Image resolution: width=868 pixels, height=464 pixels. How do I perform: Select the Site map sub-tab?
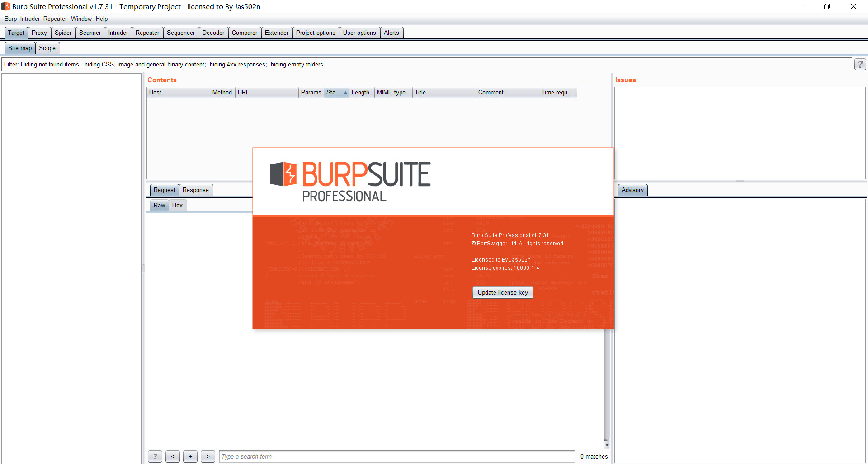(20, 48)
